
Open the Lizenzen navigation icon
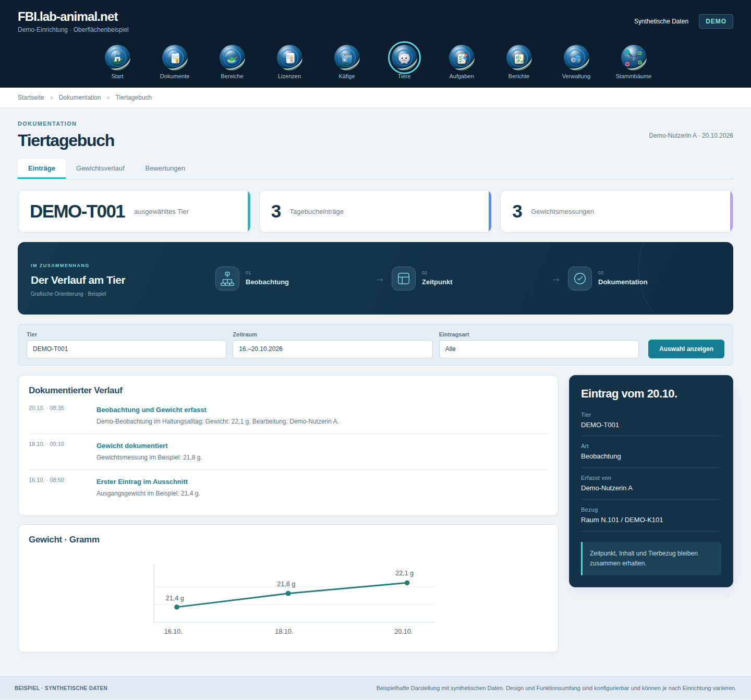tap(289, 57)
